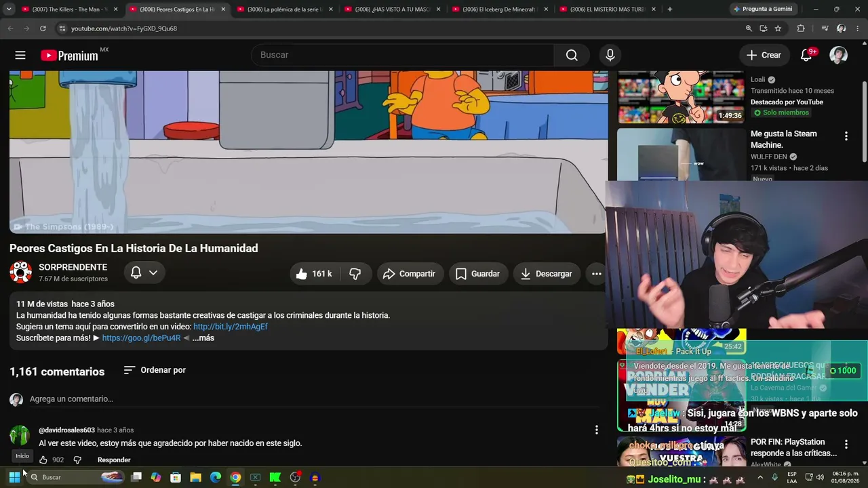This screenshot has width=868, height=488.
Task: Open Me gusta la Steam Machine title
Action: coord(784,140)
